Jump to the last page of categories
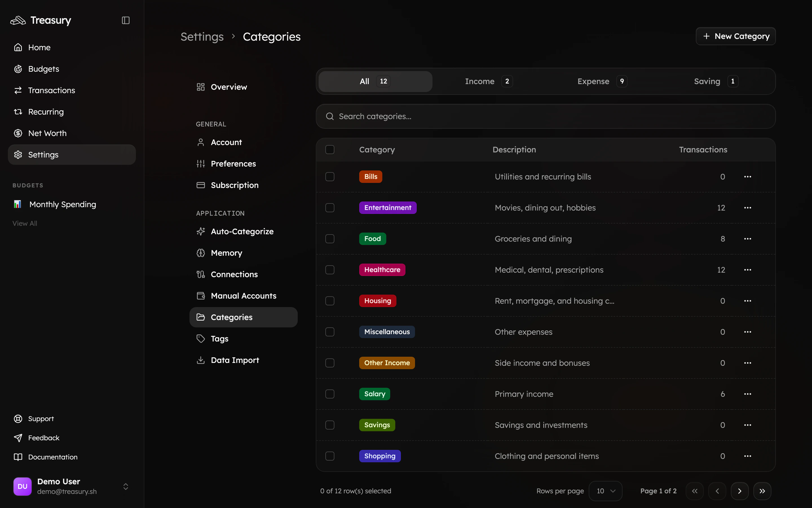Screen dimensions: 812x508 click(x=762, y=491)
